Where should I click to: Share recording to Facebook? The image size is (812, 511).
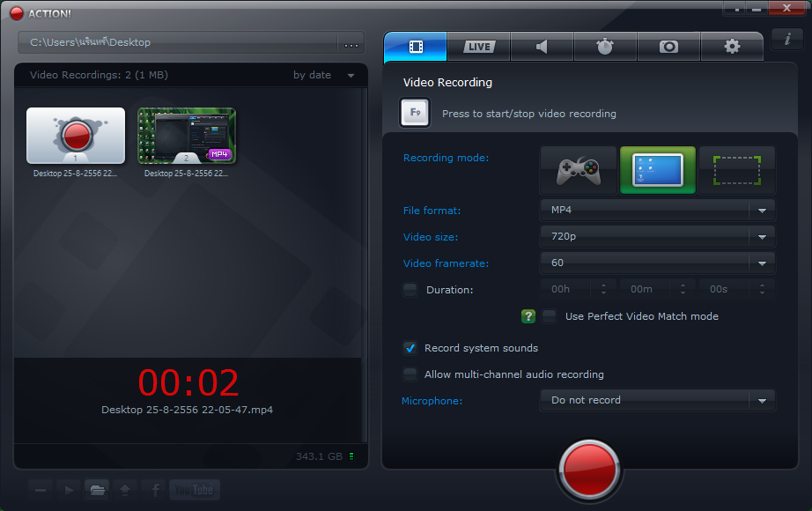(155, 490)
